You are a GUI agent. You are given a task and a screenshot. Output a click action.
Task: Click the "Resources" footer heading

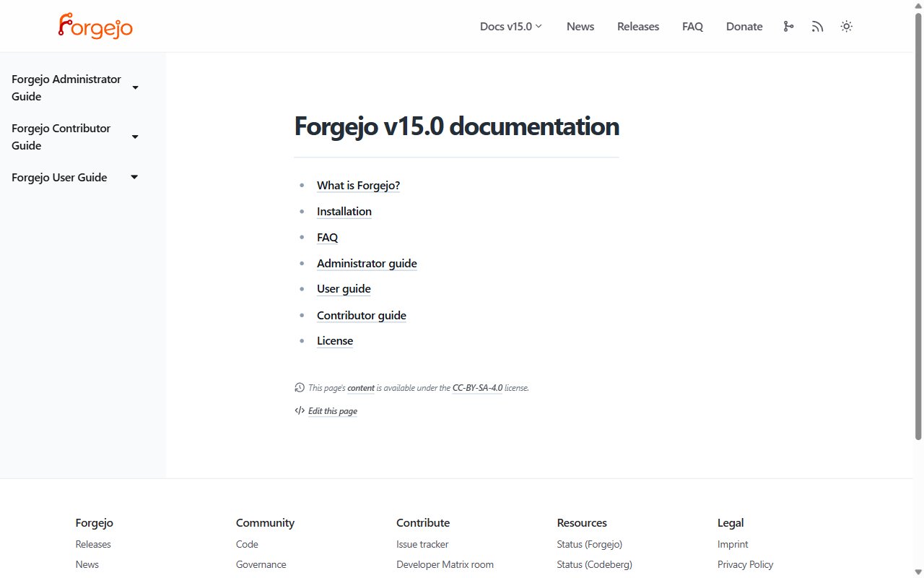point(582,522)
